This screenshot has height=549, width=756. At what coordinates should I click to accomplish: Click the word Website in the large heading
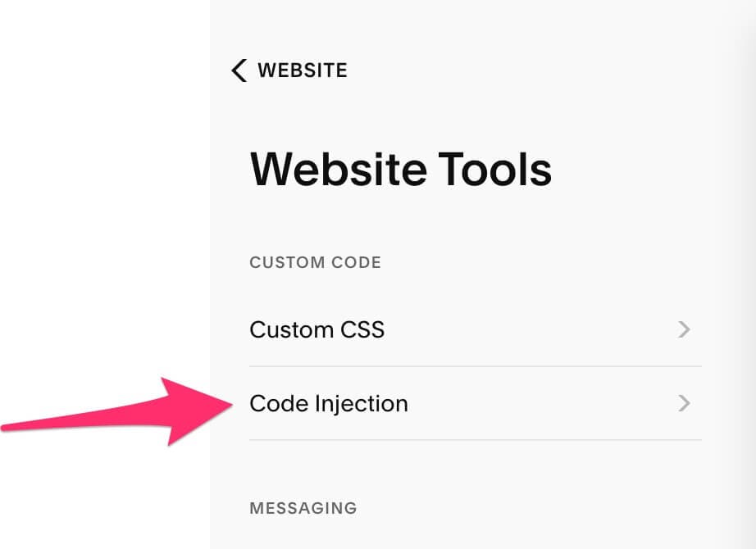[339, 169]
